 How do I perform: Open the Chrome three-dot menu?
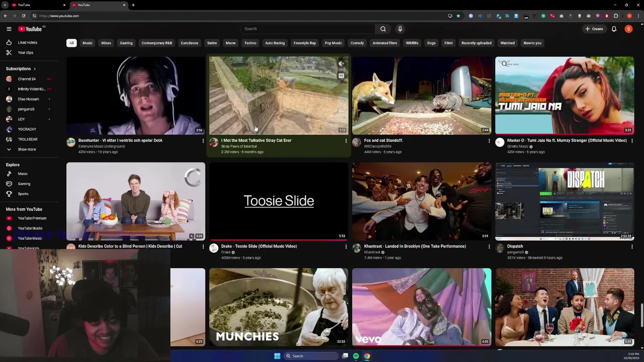point(639,16)
